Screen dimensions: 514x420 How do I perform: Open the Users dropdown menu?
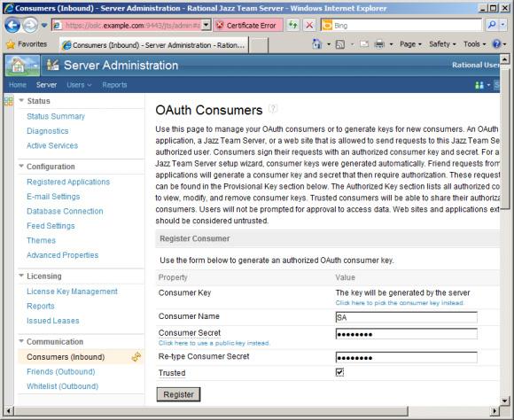point(79,85)
